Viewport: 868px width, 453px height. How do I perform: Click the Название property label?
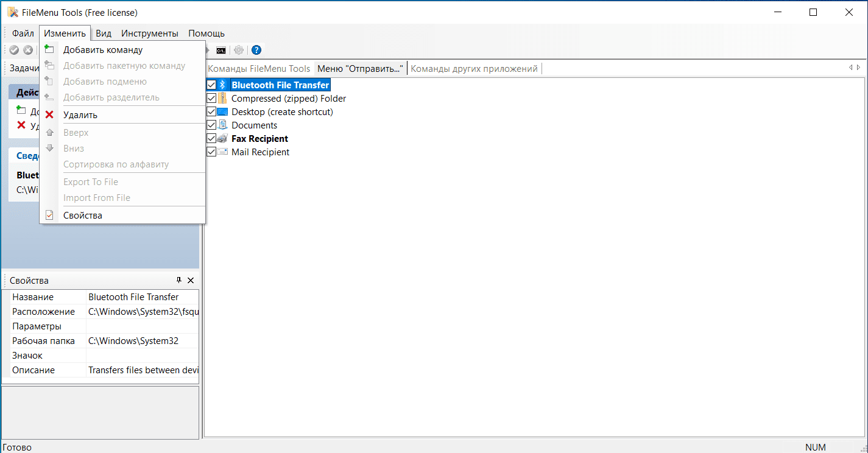tap(33, 297)
